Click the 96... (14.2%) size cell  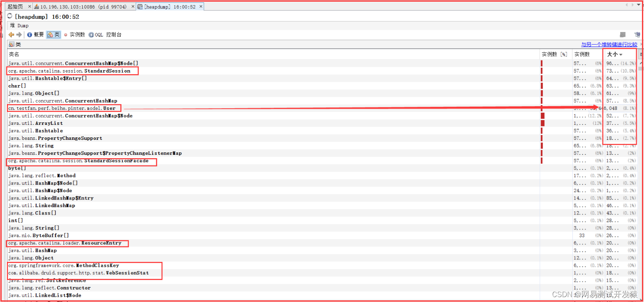click(621, 64)
